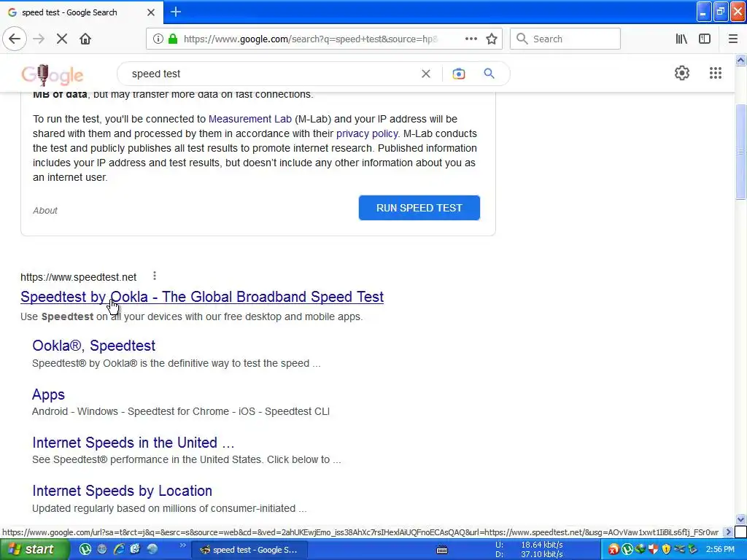Select speed test - Google S... taskbar button
The height and width of the screenshot is (560, 747).
pos(249,550)
